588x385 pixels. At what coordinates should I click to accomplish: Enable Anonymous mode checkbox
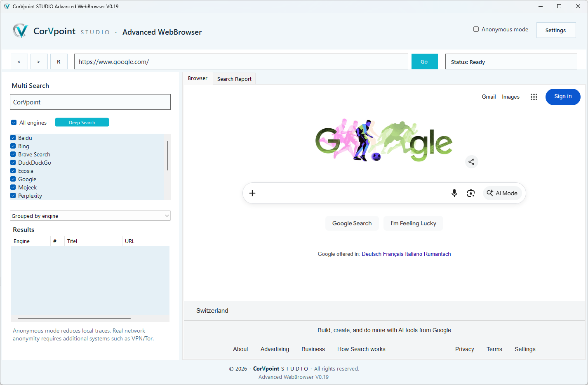476,29
